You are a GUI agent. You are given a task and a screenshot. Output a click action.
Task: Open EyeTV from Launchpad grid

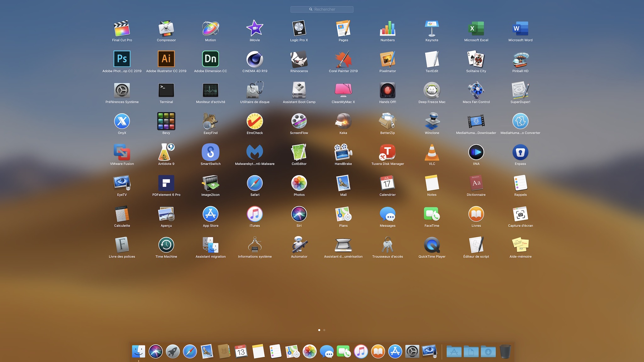(x=122, y=183)
